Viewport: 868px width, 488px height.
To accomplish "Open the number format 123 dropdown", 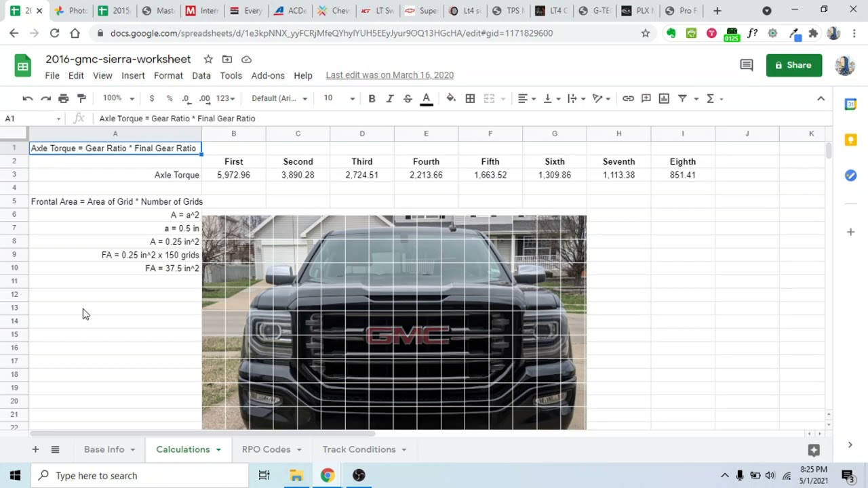I will pyautogui.click(x=226, y=98).
